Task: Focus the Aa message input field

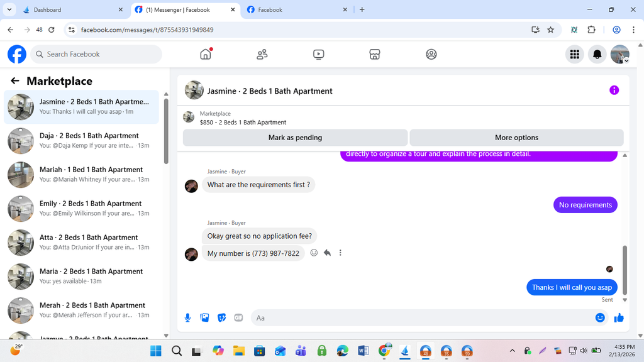Action: point(423,317)
